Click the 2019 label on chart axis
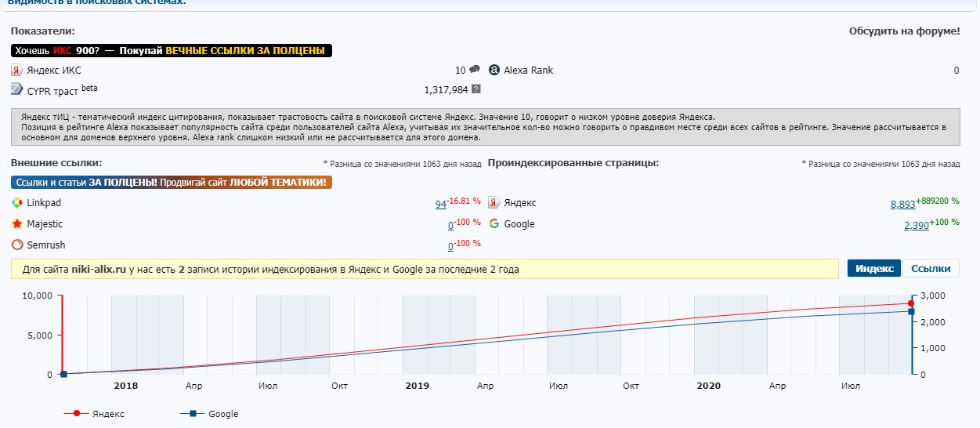The image size is (980, 428). coord(417,386)
